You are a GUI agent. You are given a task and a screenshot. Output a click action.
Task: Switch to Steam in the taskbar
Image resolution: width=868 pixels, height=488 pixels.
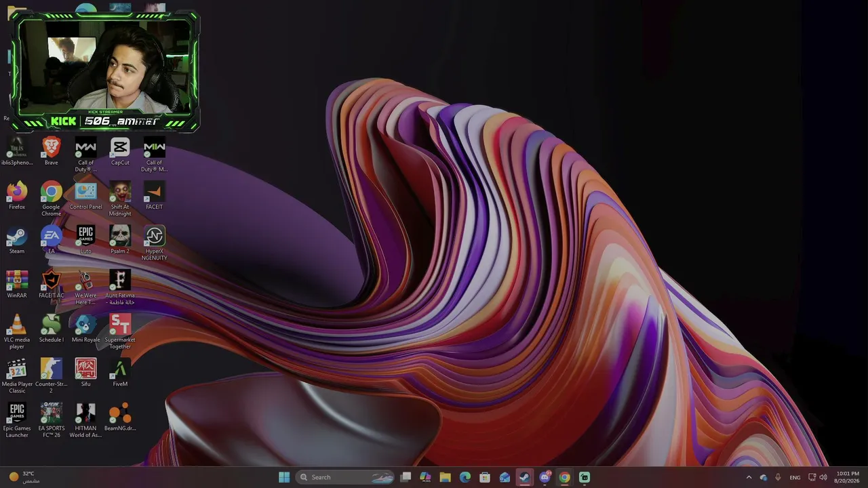[x=524, y=477]
